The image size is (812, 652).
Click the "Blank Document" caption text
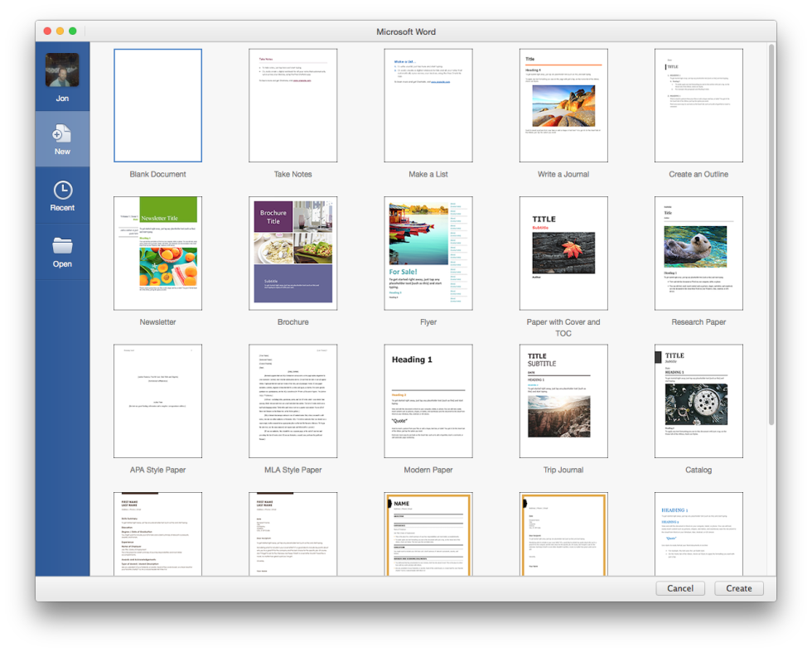point(158,175)
